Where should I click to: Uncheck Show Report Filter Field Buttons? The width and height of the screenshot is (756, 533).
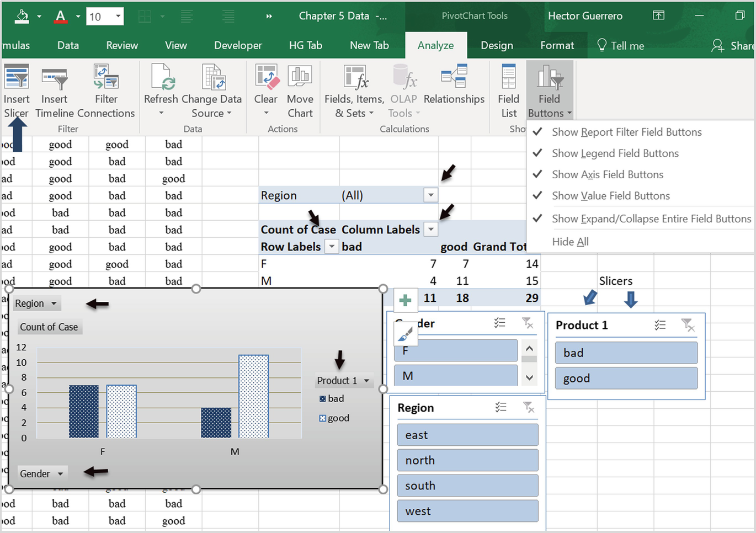pos(626,132)
